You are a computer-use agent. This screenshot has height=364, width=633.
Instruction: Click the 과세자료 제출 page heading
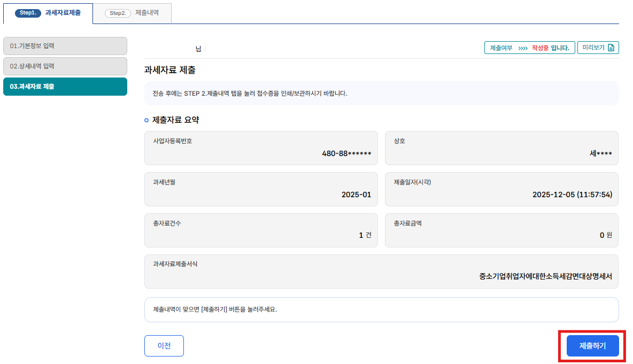pos(170,70)
